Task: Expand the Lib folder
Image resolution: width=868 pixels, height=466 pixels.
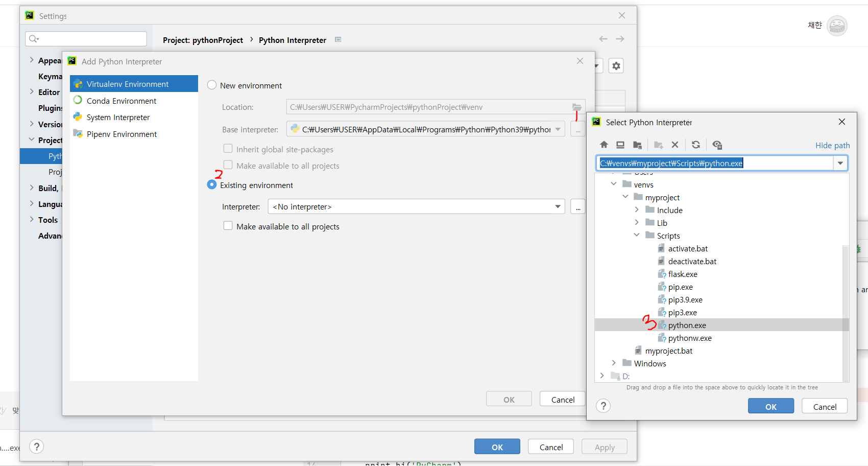Action: pyautogui.click(x=637, y=222)
